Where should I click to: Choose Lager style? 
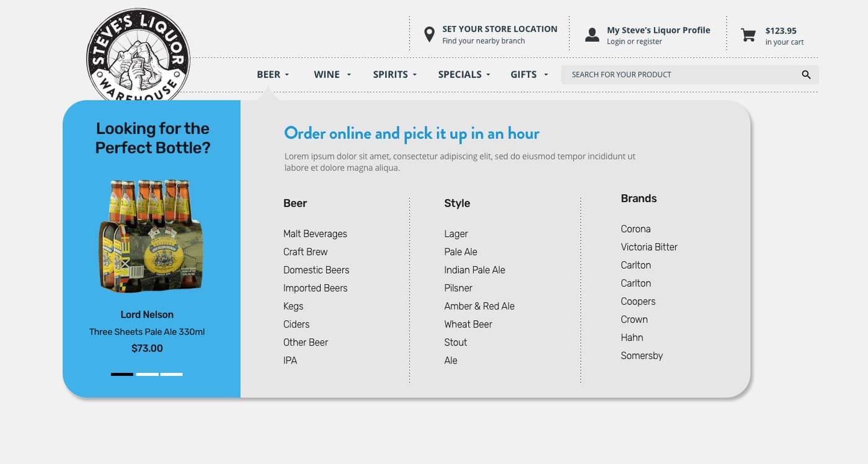pos(456,234)
